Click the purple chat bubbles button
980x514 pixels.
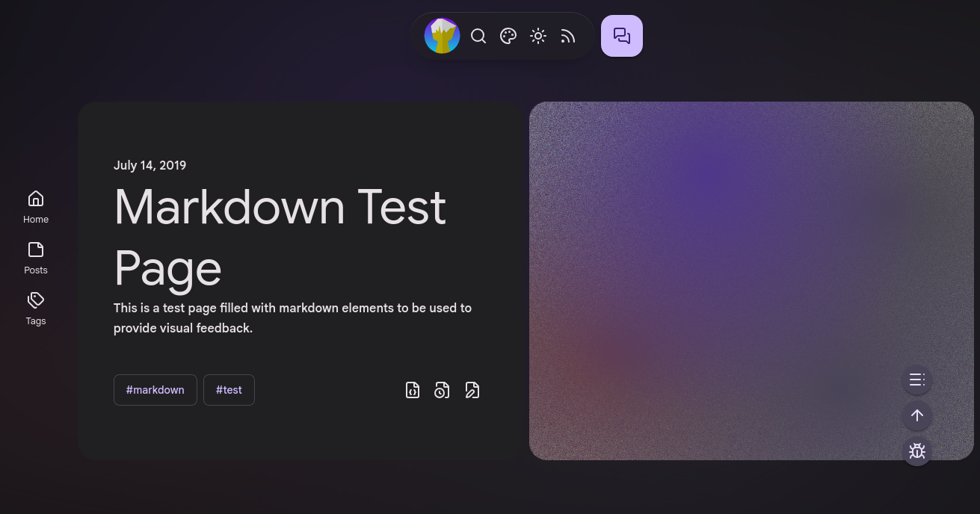622,36
